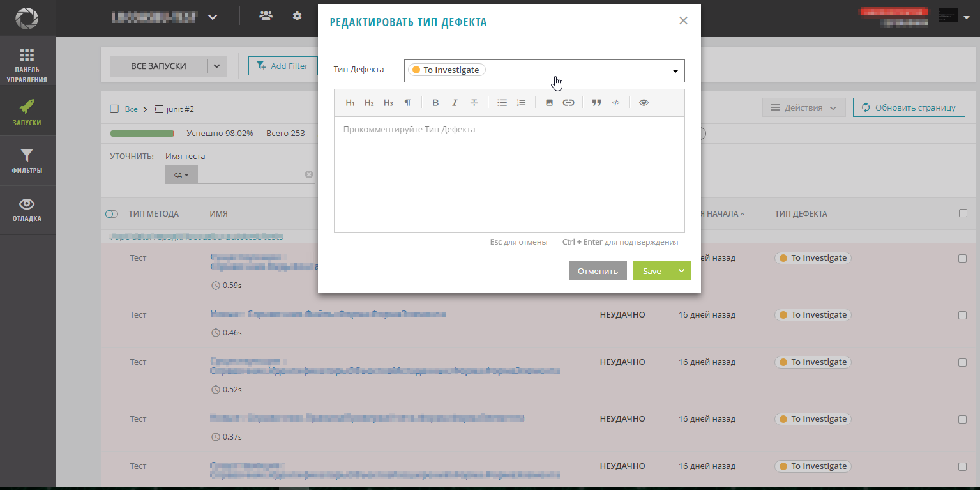Expand the Все запуски dropdown arrow

216,66
